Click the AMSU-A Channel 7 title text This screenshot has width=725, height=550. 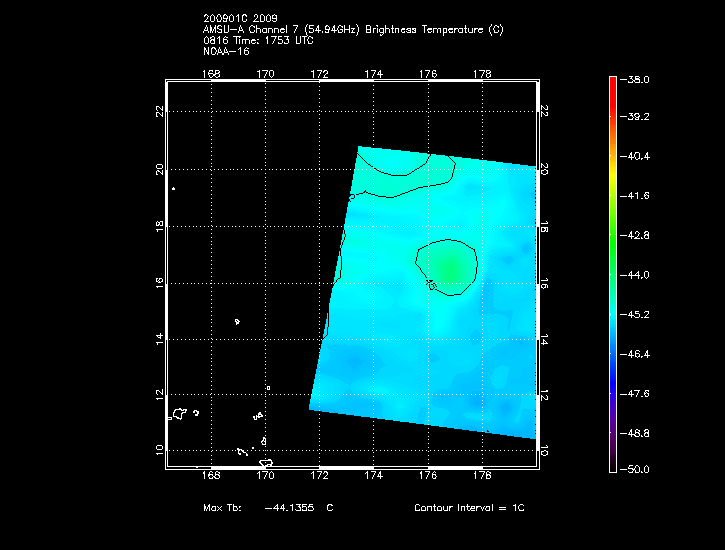[x=353, y=30]
